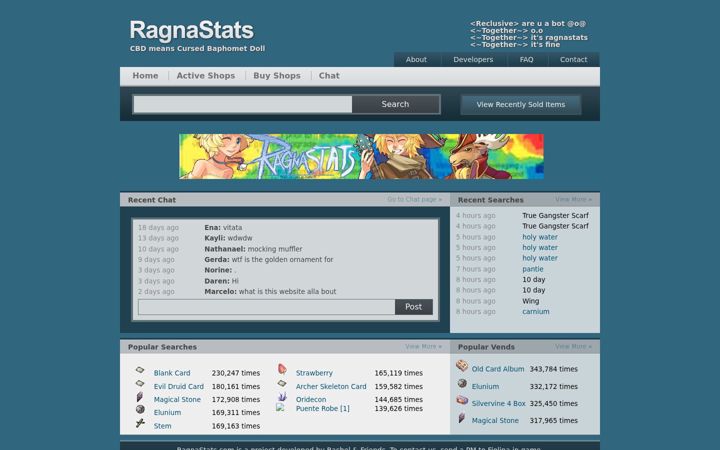Open the first holy water recent search
Screen dimensions: 720x450
click(540, 237)
